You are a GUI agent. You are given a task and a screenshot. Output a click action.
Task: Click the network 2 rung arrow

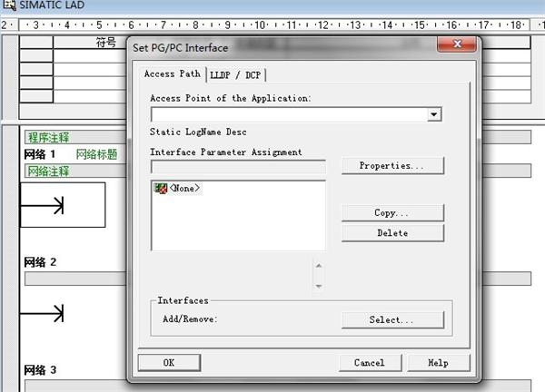[x=43, y=313]
